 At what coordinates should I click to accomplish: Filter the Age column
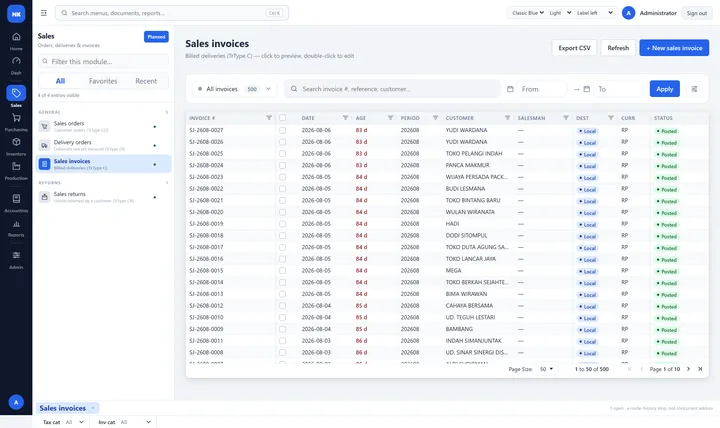click(390, 118)
